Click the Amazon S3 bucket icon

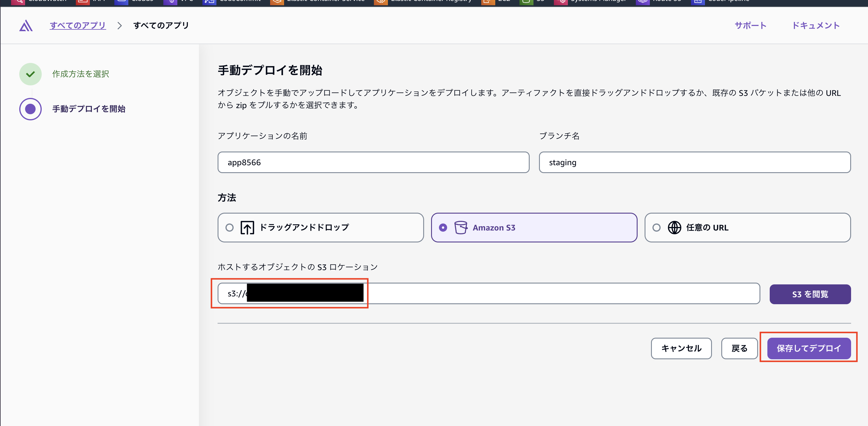point(460,228)
